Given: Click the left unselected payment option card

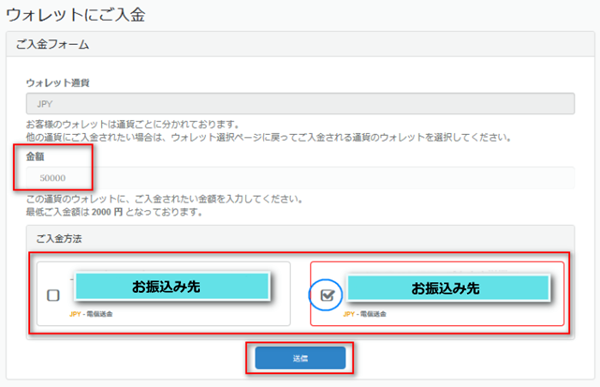Looking at the screenshot, I should tap(163, 294).
